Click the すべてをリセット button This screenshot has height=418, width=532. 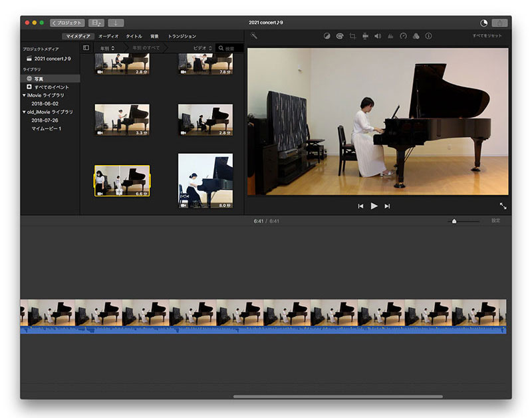(487, 36)
